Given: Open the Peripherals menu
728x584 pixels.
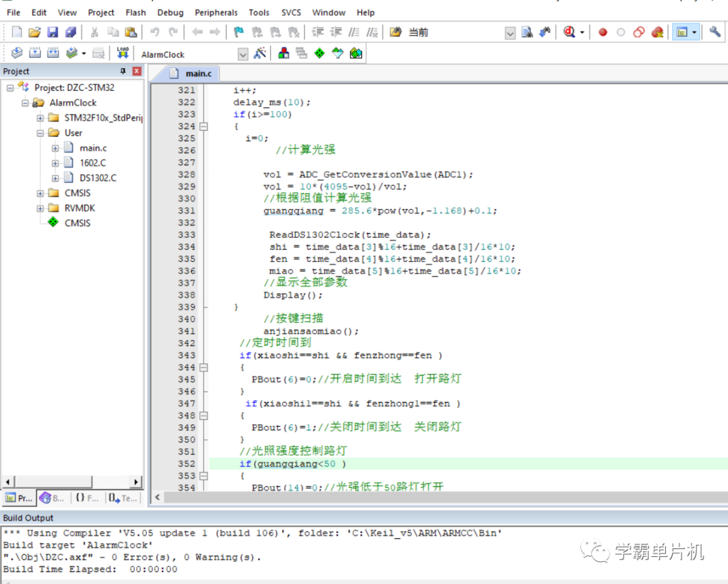Looking at the screenshot, I should (x=216, y=13).
